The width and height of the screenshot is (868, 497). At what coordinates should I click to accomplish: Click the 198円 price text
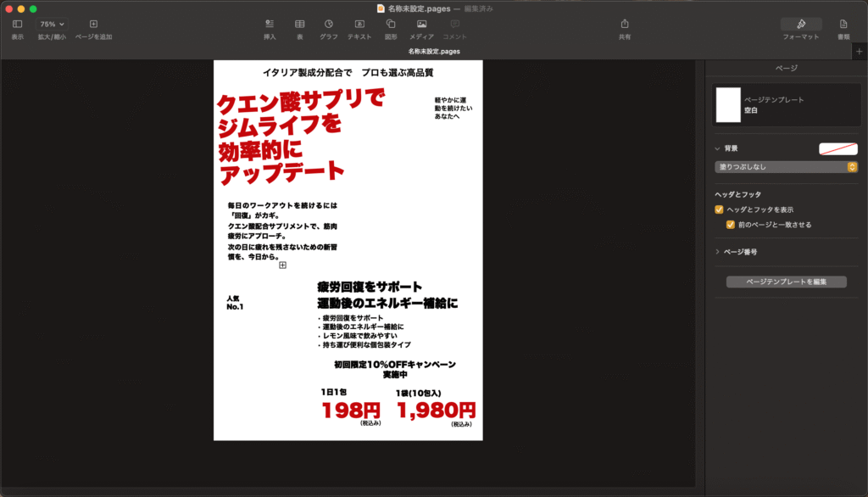click(x=351, y=410)
